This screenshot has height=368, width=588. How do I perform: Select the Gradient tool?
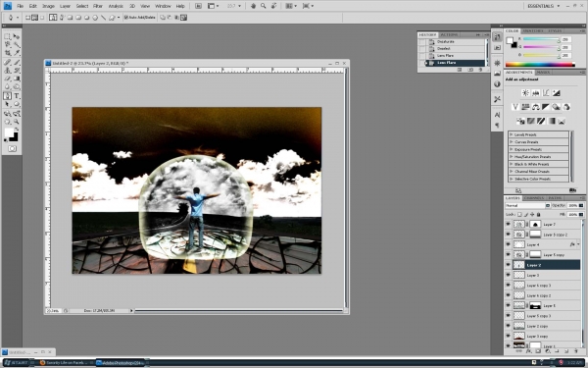[x=17, y=79]
